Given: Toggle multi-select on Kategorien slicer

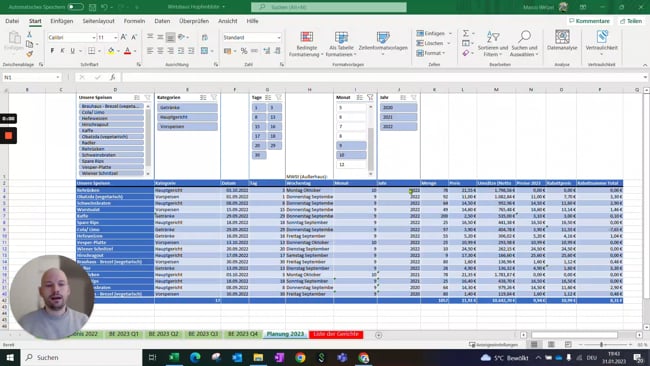Looking at the screenshot, I should pyautogui.click(x=203, y=97).
